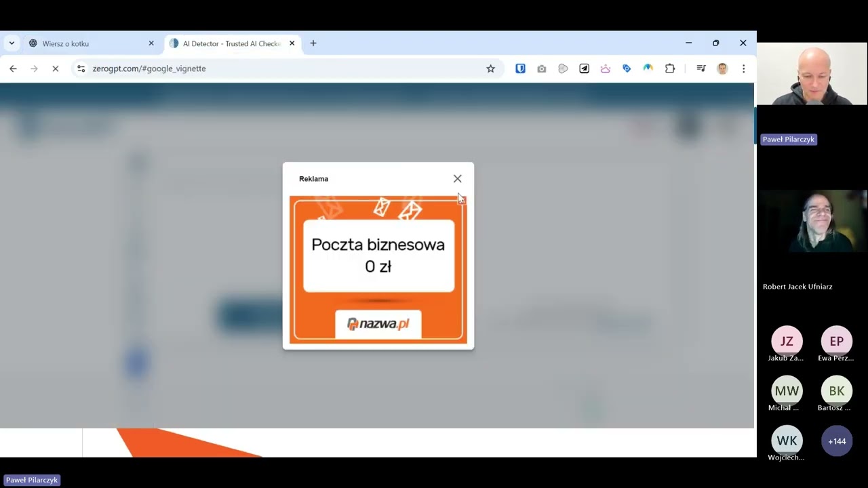
Task: Open the Chrome profile avatar
Action: tap(722, 68)
